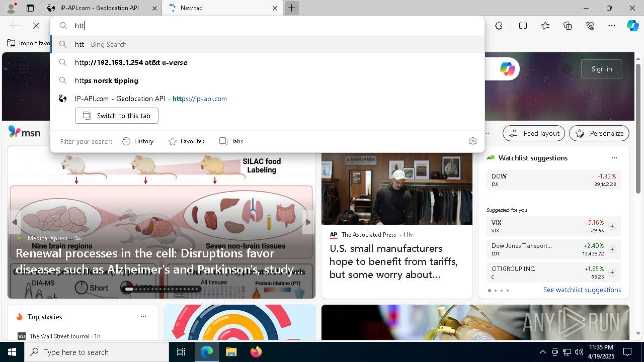Open the Renewal processes in the cell article
This screenshot has width=644, height=362.
pyautogui.click(x=159, y=261)
